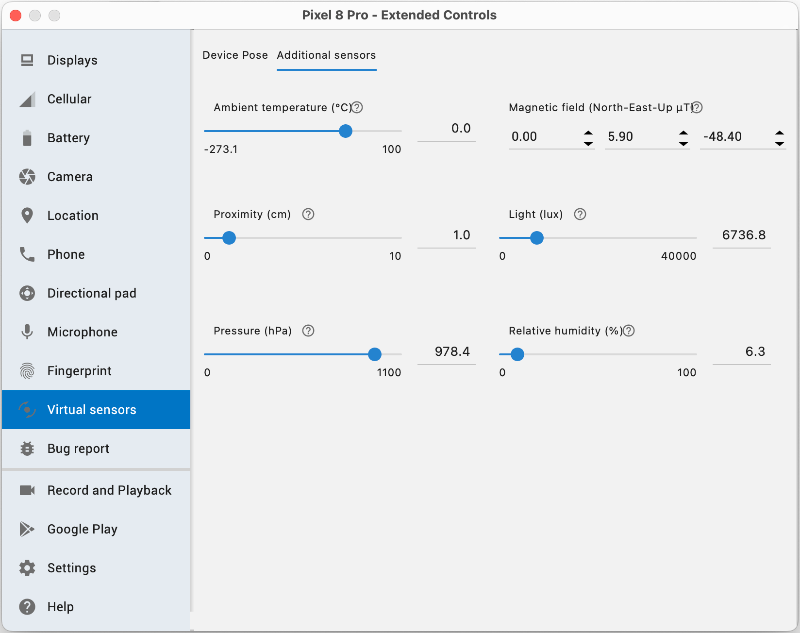Decrease magnetic field East value 5.90
Screen dimensions: 800x633
coord(683,144)
